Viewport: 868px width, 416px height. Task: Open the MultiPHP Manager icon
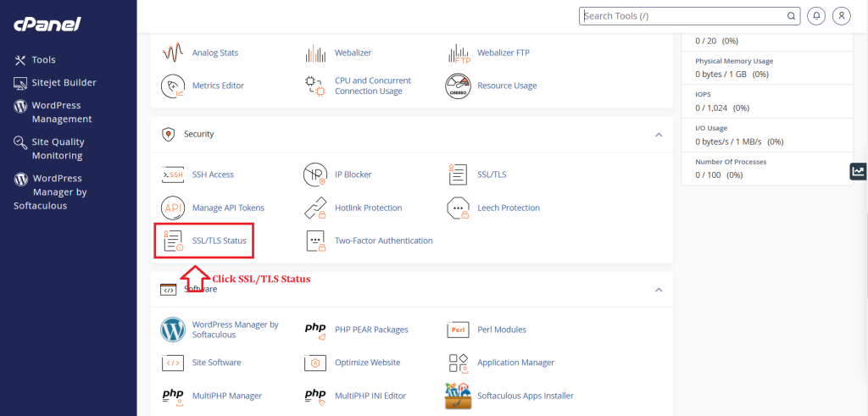172,397
